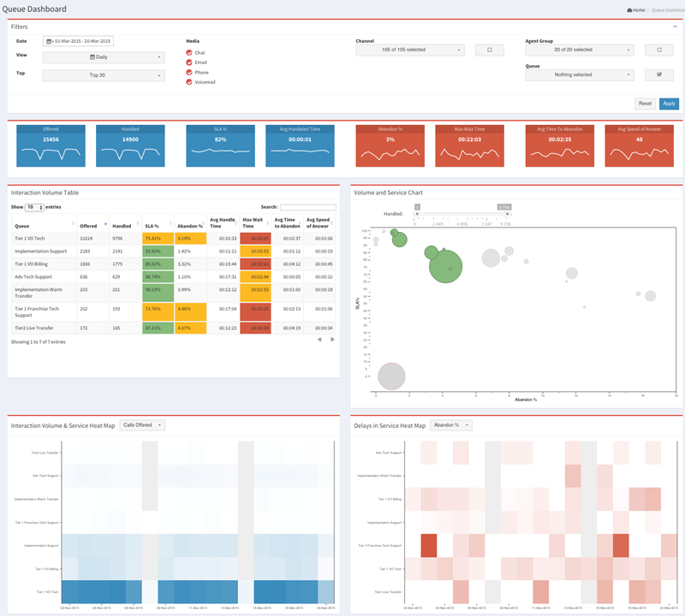Toggle the Chat media option
This screenshot has width=685, height=616.
188,53
